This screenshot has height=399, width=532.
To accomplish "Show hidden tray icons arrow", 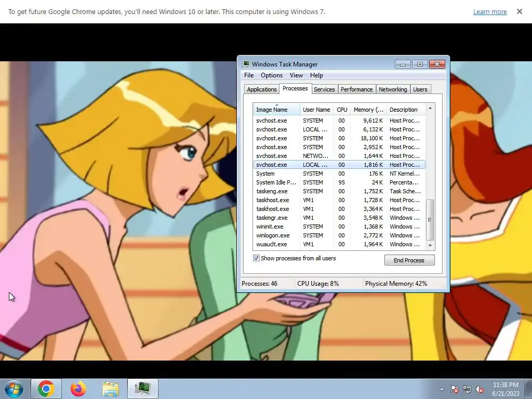I will [x=442, y=389].
